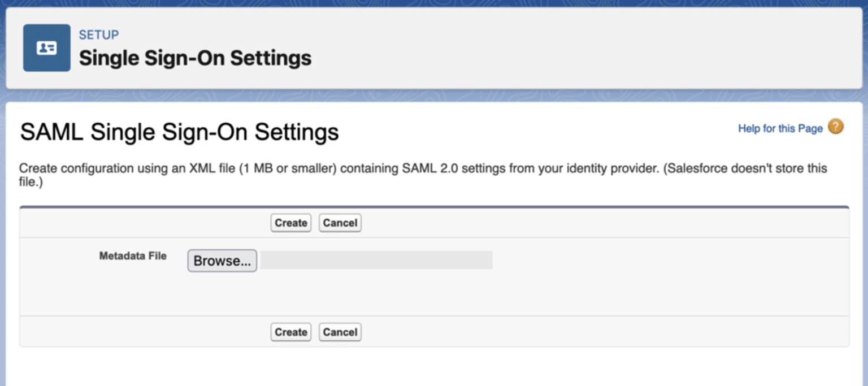Click the "1 MB or smaller" note
Image resolution: width=868 pixels, height=386 pixels.
288,168
